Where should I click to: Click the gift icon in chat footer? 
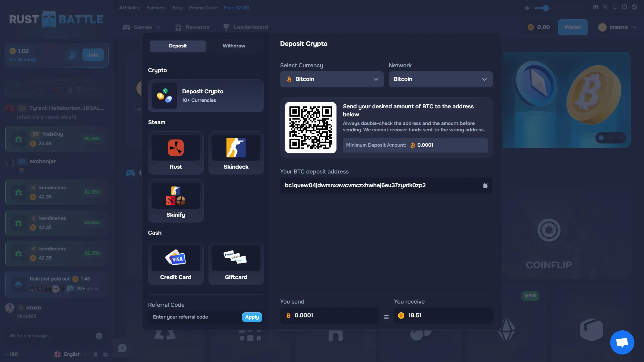tap(105, 354)
